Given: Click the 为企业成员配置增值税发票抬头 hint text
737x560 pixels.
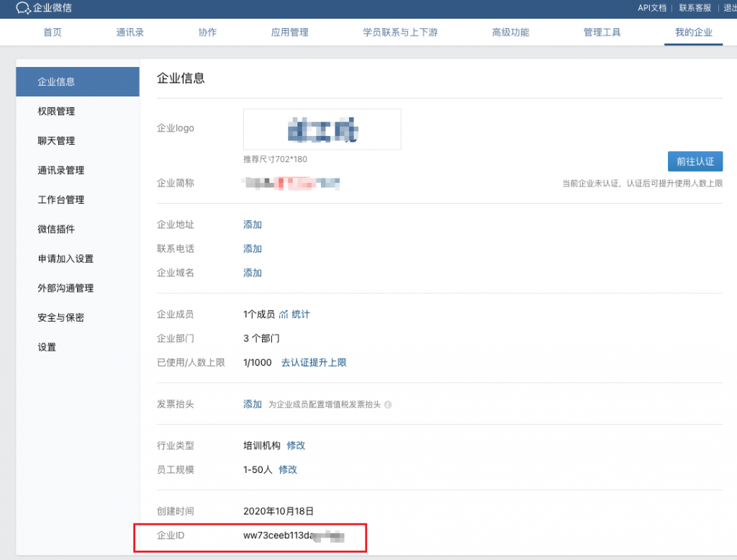Looking at the screenshot, I should pyautogui.click(x=325, y=405).
